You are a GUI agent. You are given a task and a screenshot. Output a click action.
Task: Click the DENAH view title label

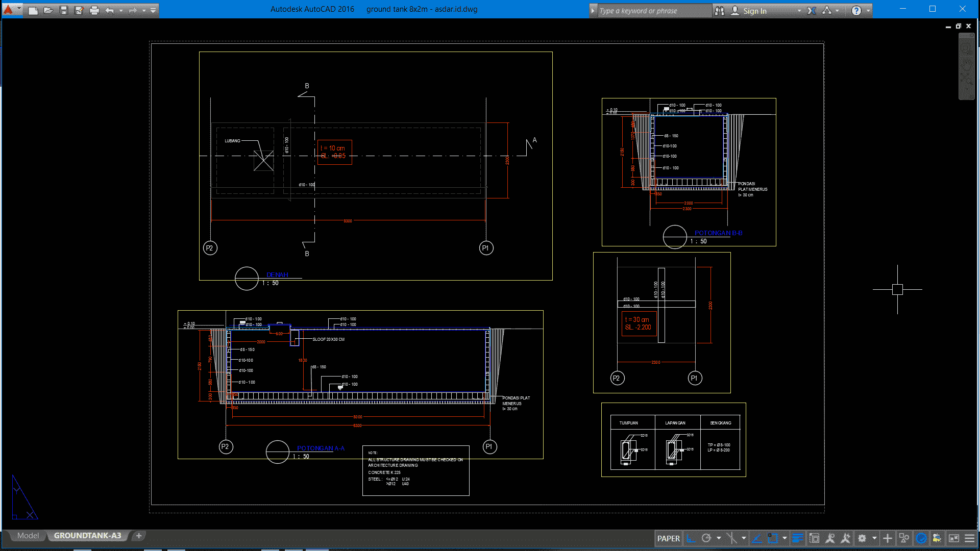277,274
